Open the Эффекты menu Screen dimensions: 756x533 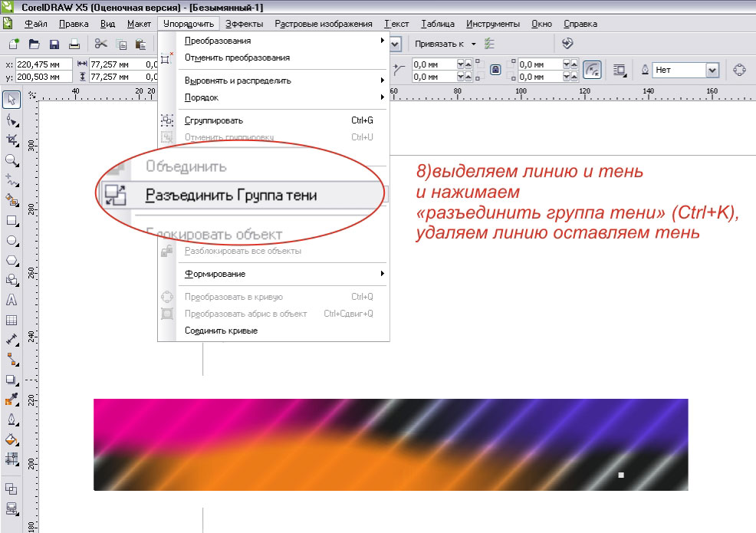point(244,24)
